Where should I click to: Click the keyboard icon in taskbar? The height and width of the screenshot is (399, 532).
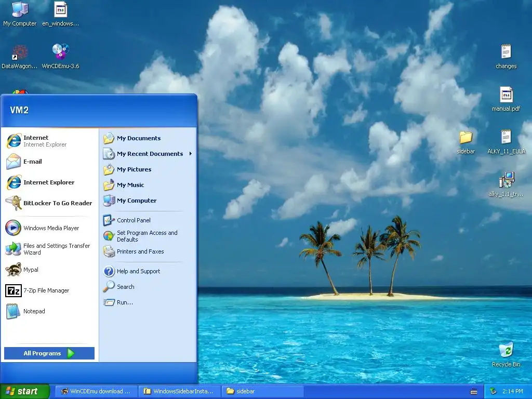click(x=474, y=392)
